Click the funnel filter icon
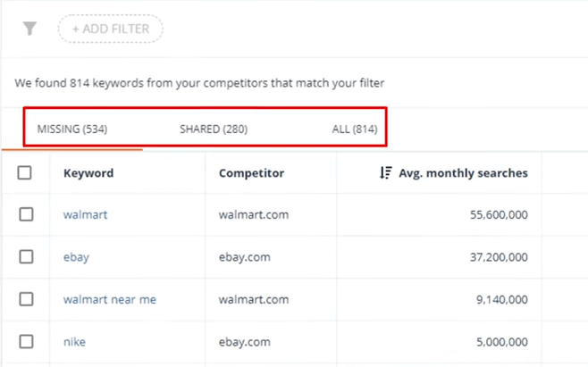This screenshot has width=588, height=367. pos(29,29)
